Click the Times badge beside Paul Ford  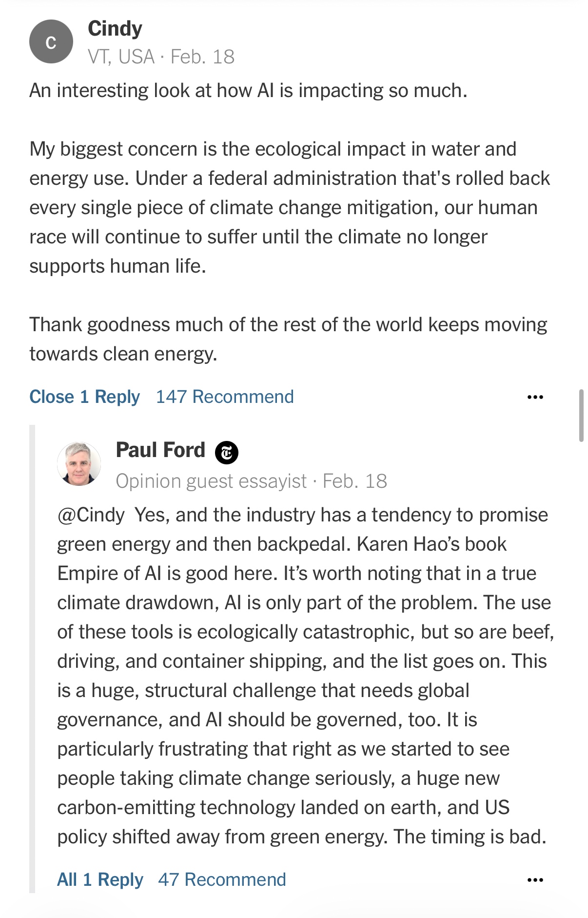click(227, 452)
